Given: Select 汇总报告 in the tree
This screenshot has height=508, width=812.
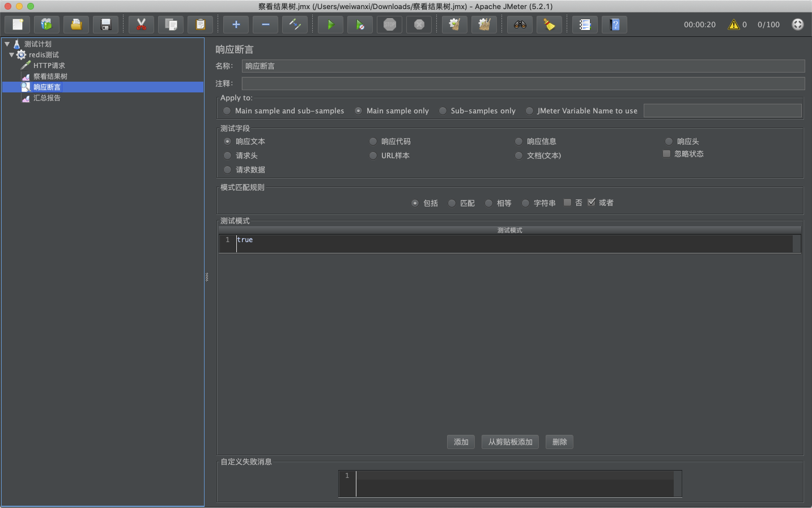Looking at the screenshot, I should 46,98.
